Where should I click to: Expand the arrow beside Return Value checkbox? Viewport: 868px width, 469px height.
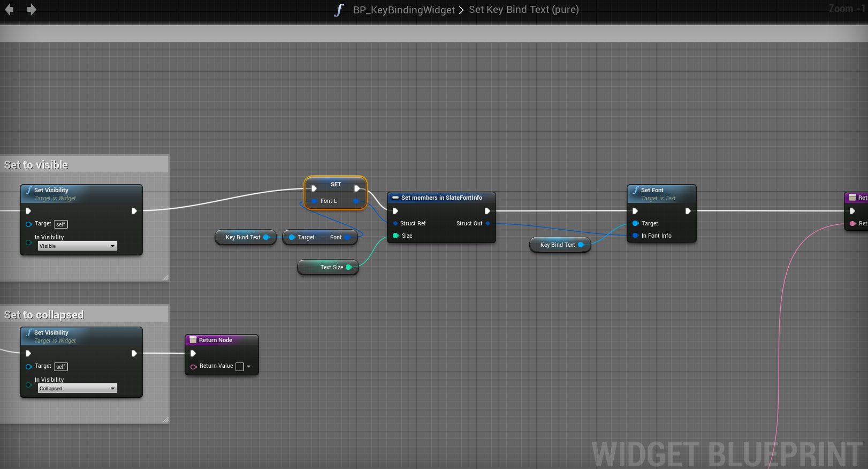tap(249, 367)
